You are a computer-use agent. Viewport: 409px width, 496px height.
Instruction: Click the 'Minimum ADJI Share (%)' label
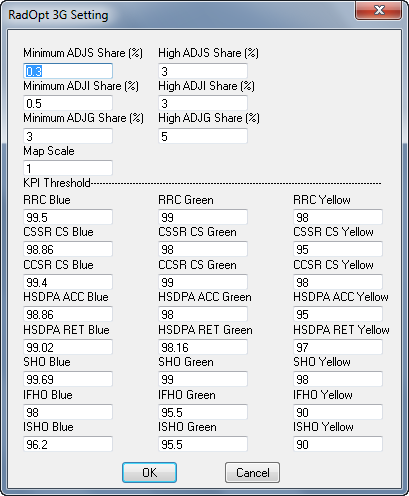point(81,86)
